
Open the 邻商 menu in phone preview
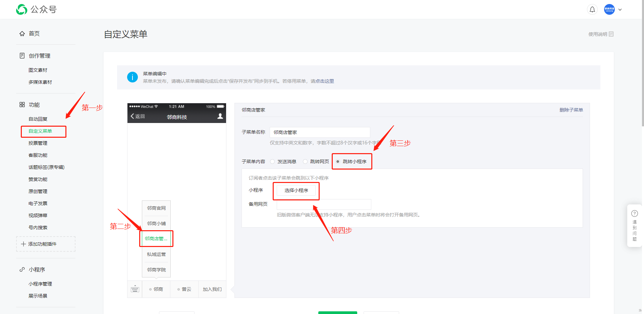coord(156,289)
